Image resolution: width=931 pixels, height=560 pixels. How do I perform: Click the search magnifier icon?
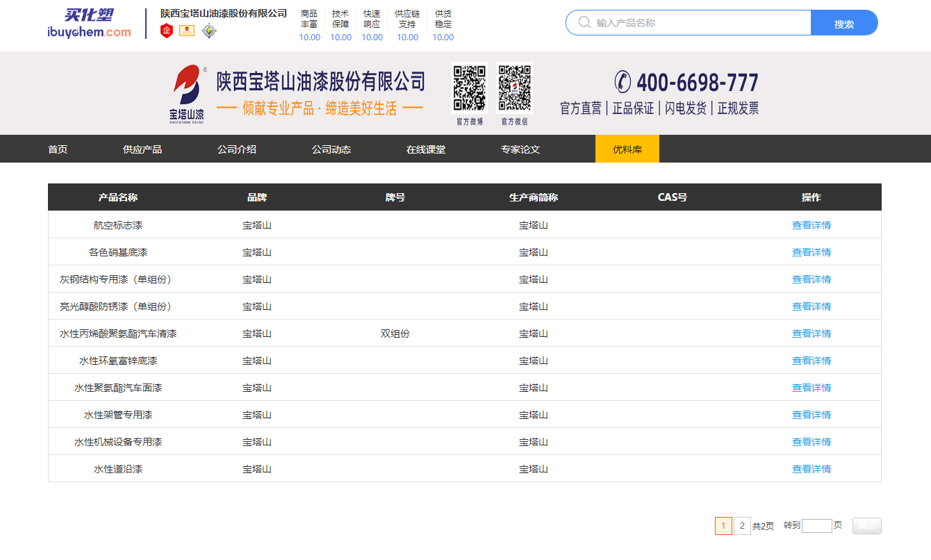click(584, 22)
